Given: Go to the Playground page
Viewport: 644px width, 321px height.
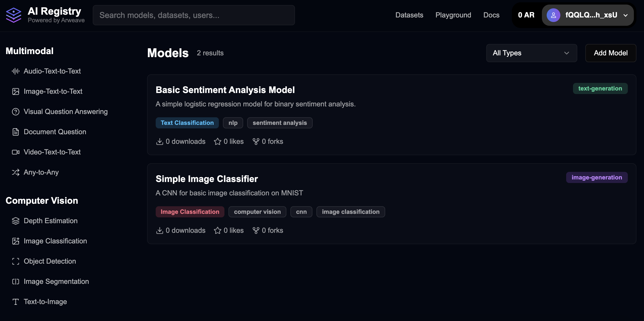Looking at the screenshot, I should 453,15.
